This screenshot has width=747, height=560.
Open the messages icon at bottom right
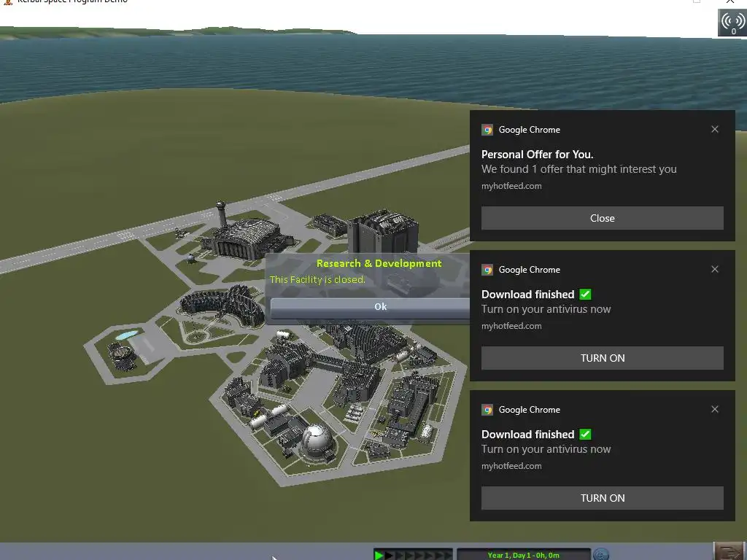click(x=729, y=551)
